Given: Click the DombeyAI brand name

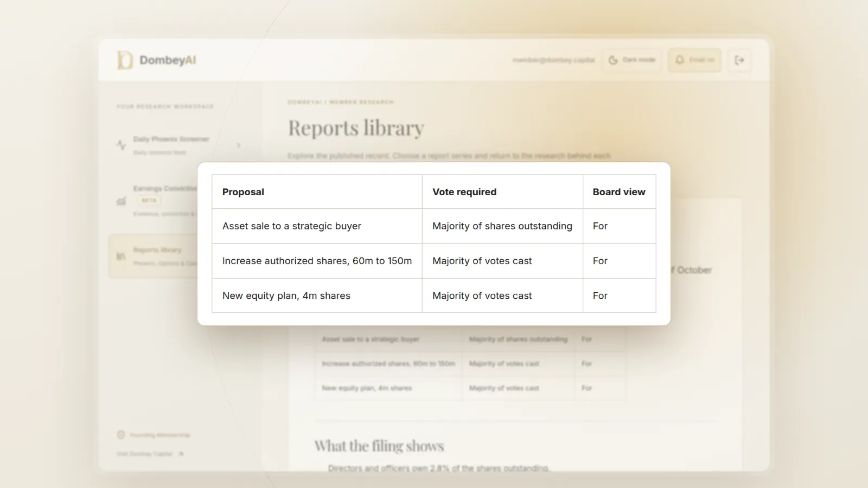Looking at the screenshot, I should tap(168, 60).
